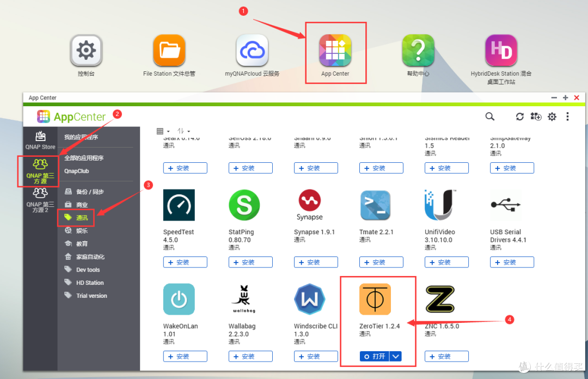
Task: Click the Windscribe CLI app icon
Action: pyautogui.click(x=309, y=299)
